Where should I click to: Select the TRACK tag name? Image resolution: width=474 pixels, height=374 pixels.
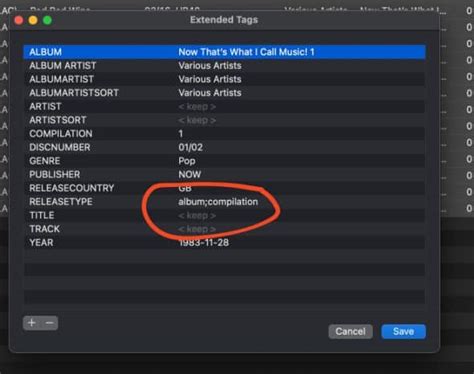(45, 229)
